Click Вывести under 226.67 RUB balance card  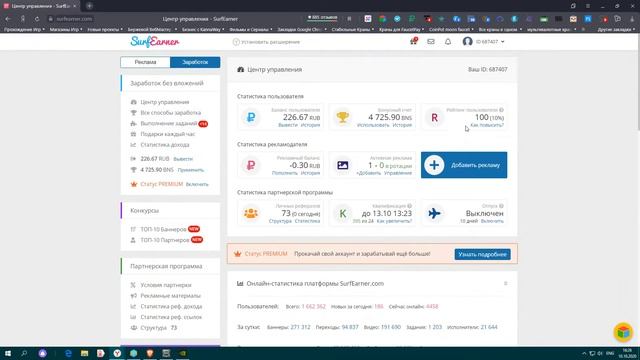point(288,125)
